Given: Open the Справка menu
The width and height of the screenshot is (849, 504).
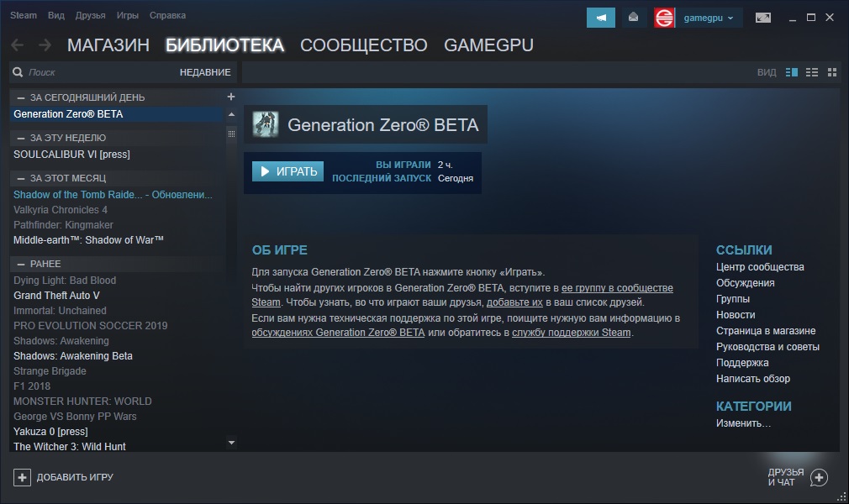Looking at the screenshot, I should pyautogui.click(x=167, y=15).
